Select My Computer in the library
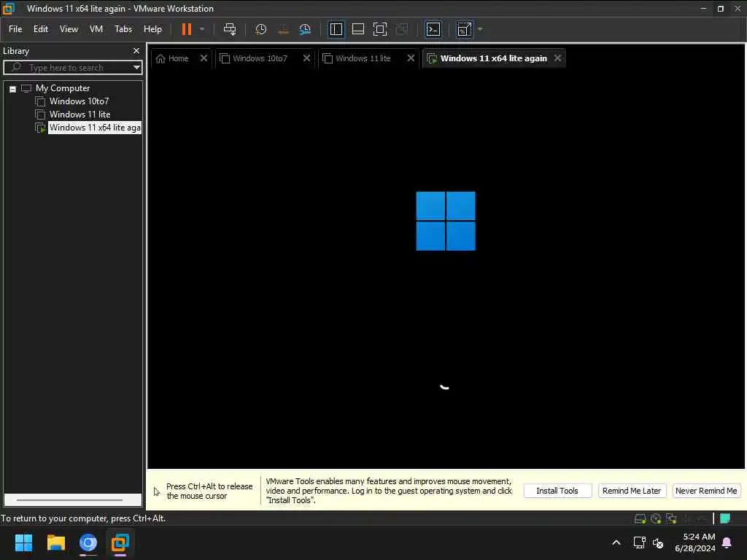This screenshot has width=747, height=560. [63, 88]
